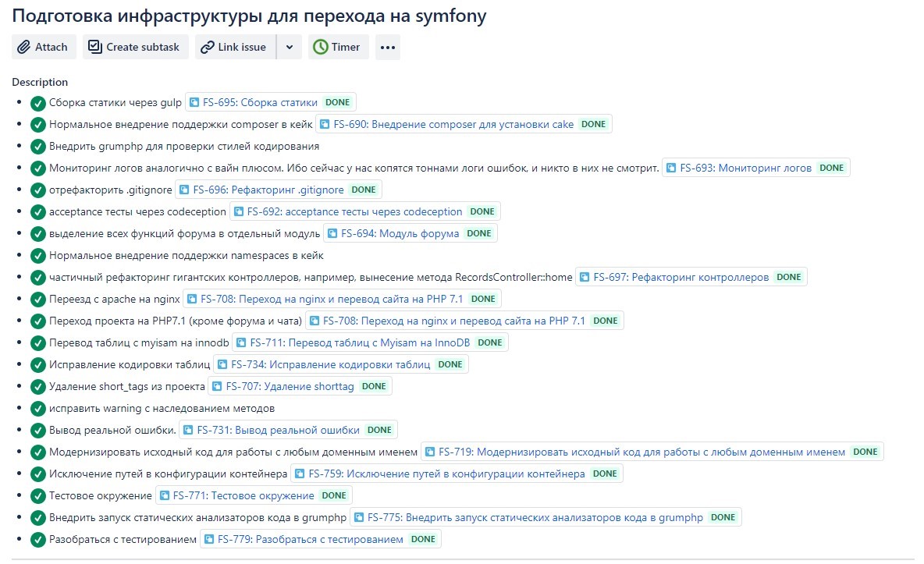Screen dimensions: 924x564
Task: Click the issue type icon beside FS-697
Action: coord(584,277)
